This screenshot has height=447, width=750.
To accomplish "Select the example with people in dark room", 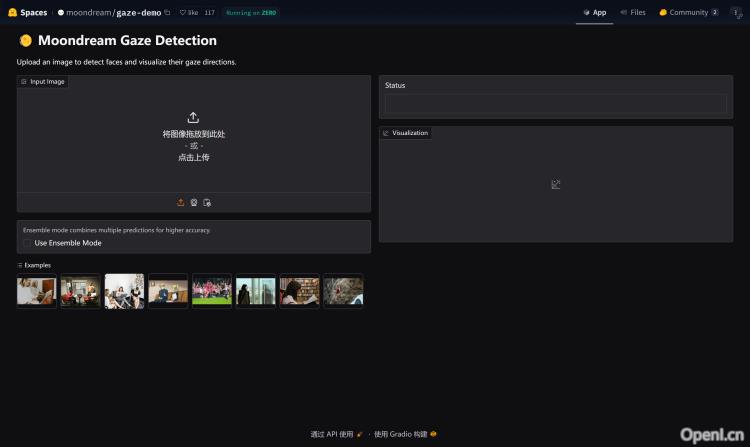I will coord(80,291).
